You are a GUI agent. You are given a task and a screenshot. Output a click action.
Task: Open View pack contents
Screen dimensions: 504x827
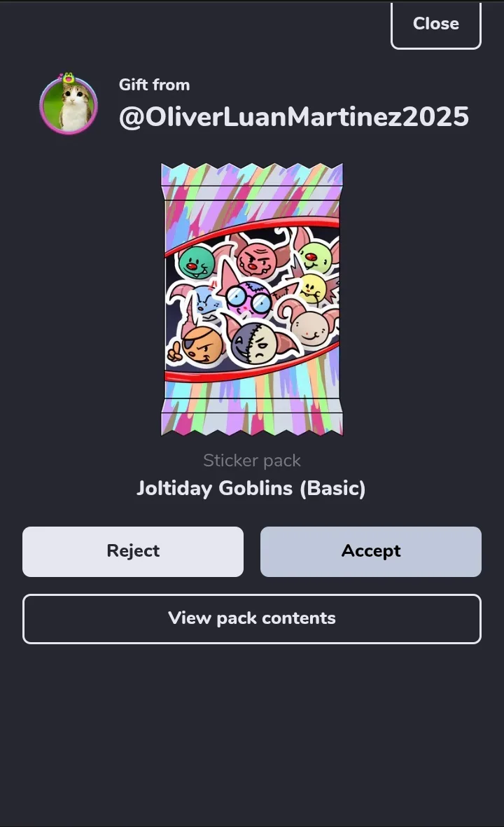(252, 618)
